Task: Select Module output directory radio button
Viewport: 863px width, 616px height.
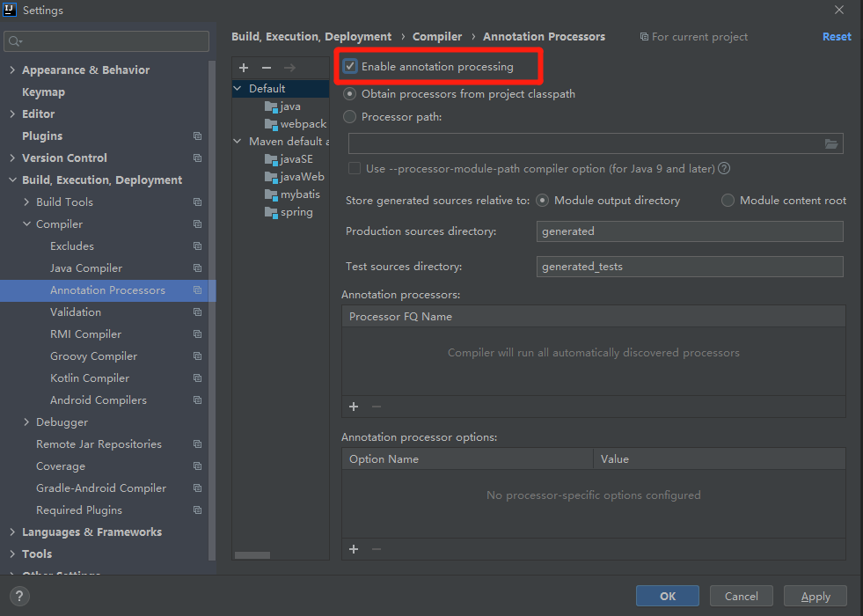Action: 542,201
